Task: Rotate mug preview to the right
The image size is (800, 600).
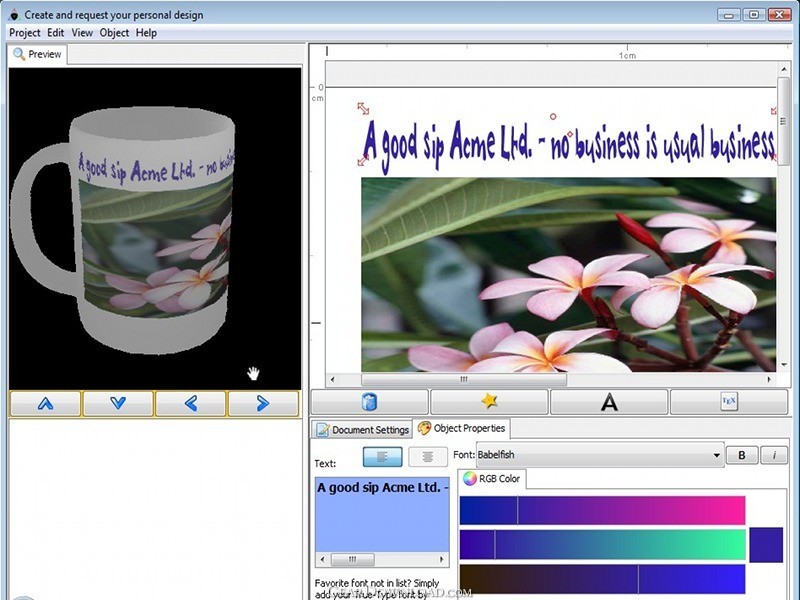Action: pos(263,404)
